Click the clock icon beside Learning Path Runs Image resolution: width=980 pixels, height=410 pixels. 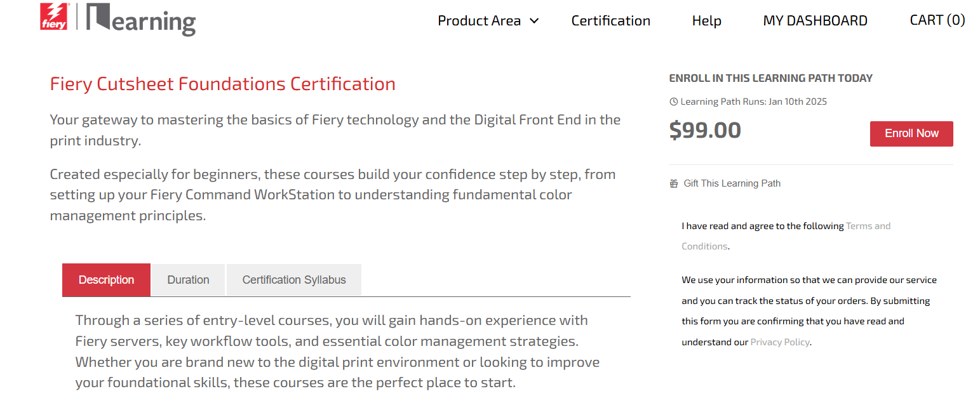pos(674,102)
